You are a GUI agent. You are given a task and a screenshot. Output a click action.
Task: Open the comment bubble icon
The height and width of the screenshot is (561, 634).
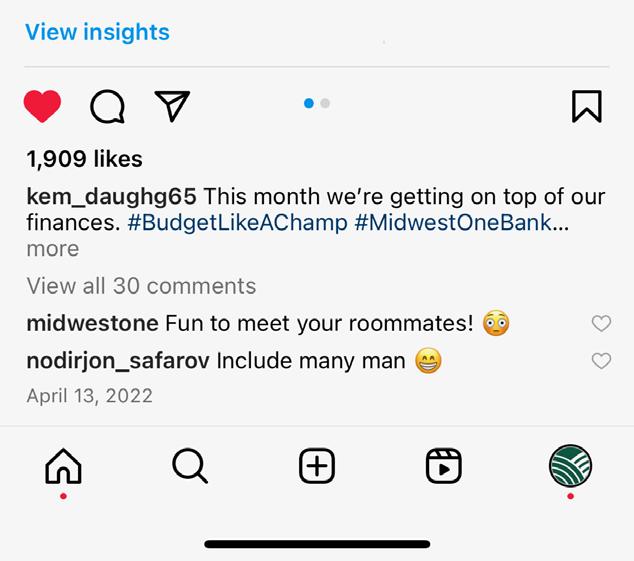[x=107, y=106]
